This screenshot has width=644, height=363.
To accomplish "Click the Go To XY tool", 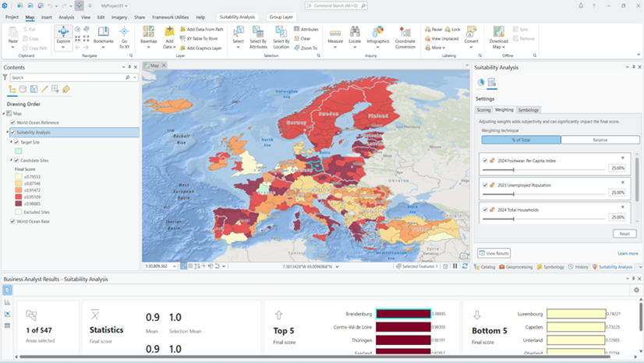I will 124,37.
